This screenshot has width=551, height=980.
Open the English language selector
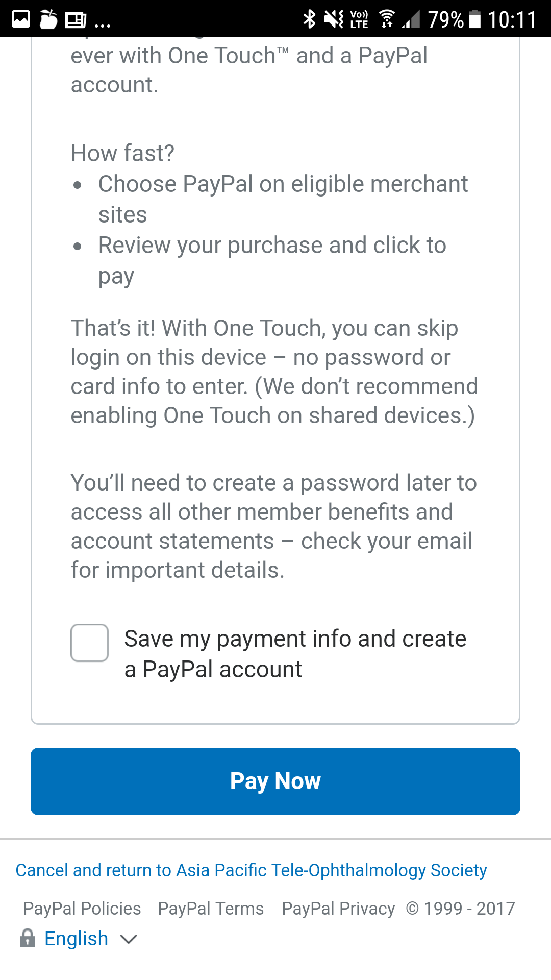coord(77,938)
